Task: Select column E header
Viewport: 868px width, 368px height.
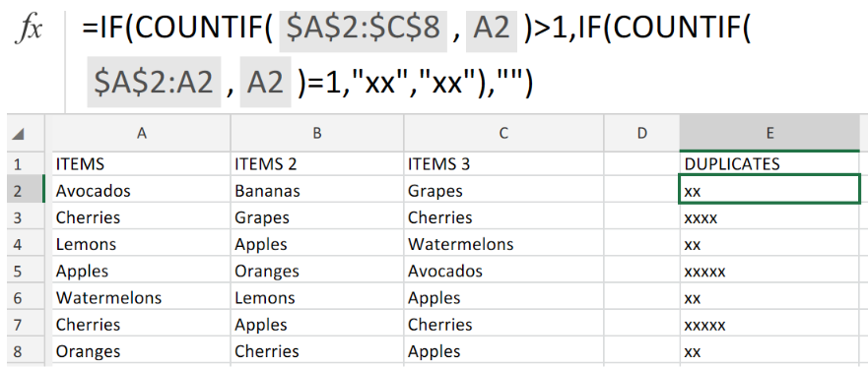Action: 769,133
